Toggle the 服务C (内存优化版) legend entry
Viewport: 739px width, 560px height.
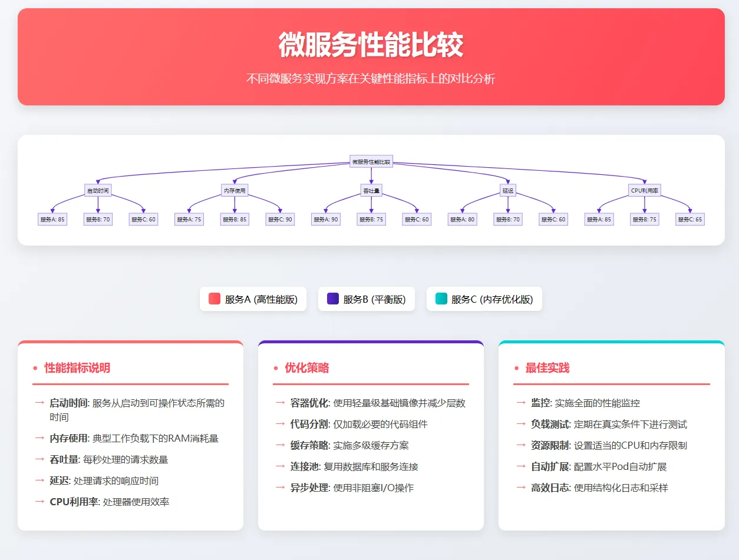click(484, 299)
